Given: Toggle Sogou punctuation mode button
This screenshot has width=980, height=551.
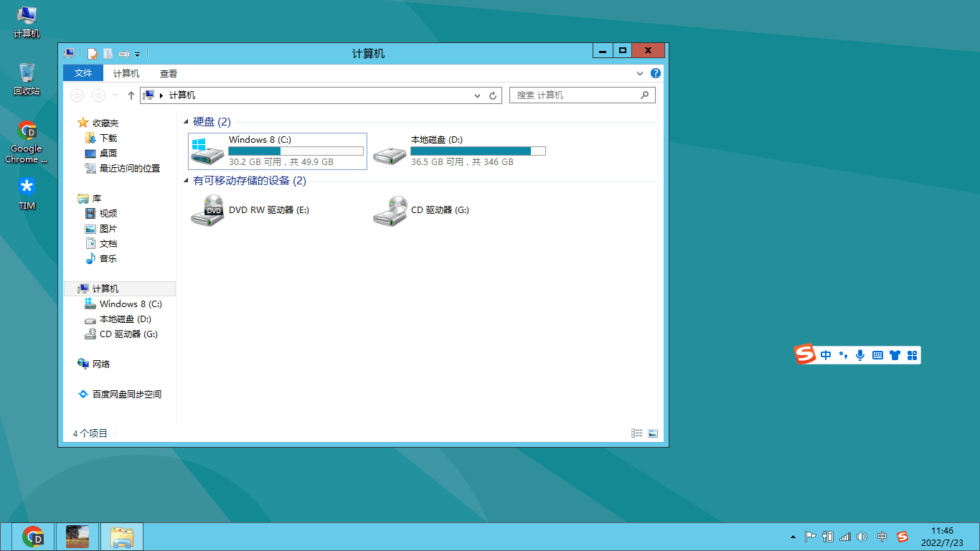Looking at the screenshot, I should click(x=843, y=354).
